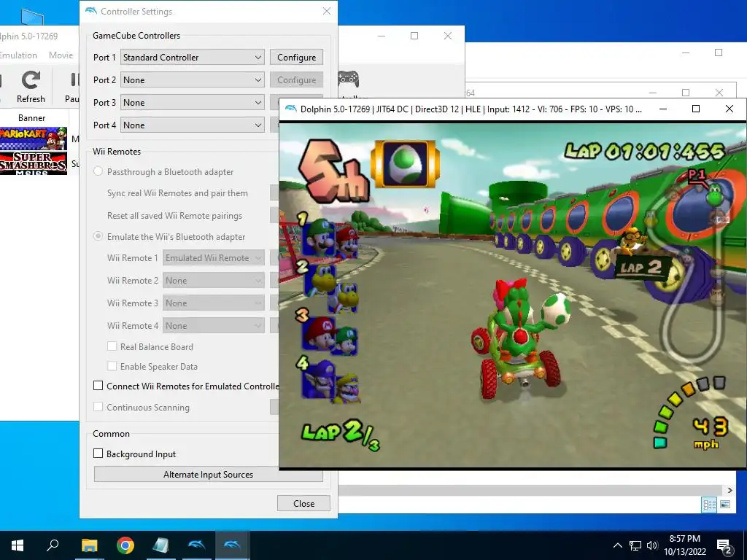Open Port 4 controller dropdown
Image resolution: width=747 pixels, height=560 pixels.
pos(193,125)
